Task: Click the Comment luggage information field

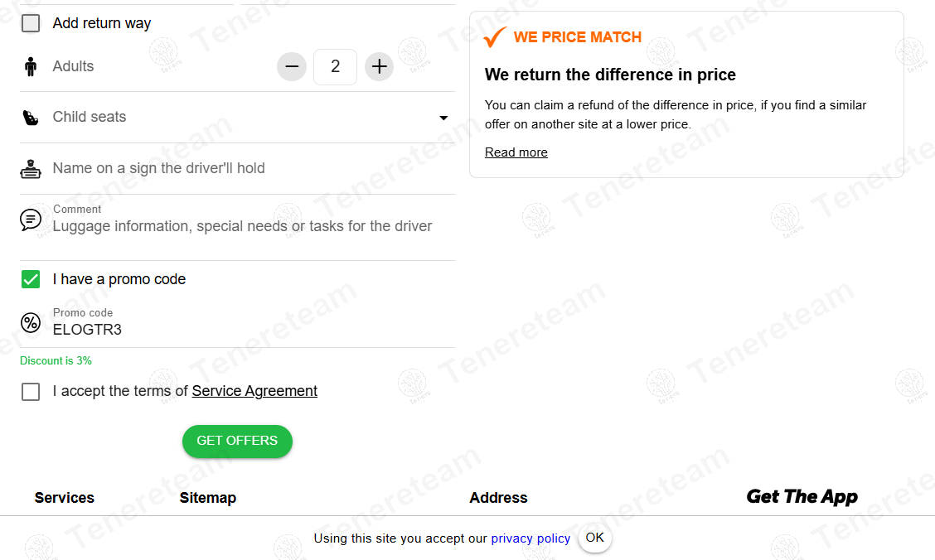Action: point(249,226)
